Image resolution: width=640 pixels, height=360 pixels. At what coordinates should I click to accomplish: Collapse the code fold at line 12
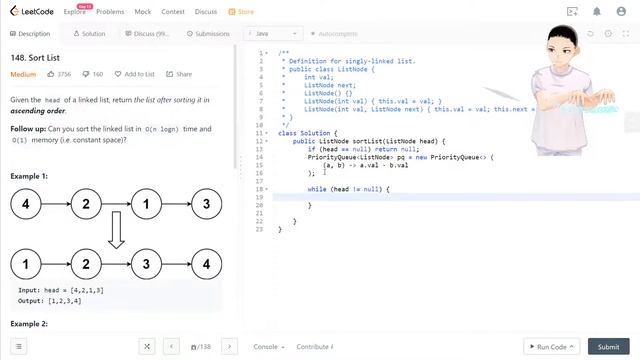(x=267, y=141)
